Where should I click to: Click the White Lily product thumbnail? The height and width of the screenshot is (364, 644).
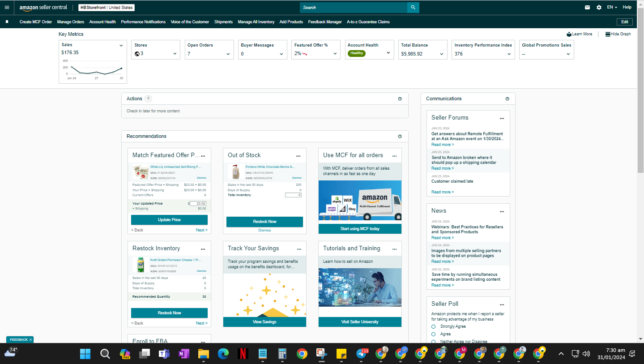140,172
